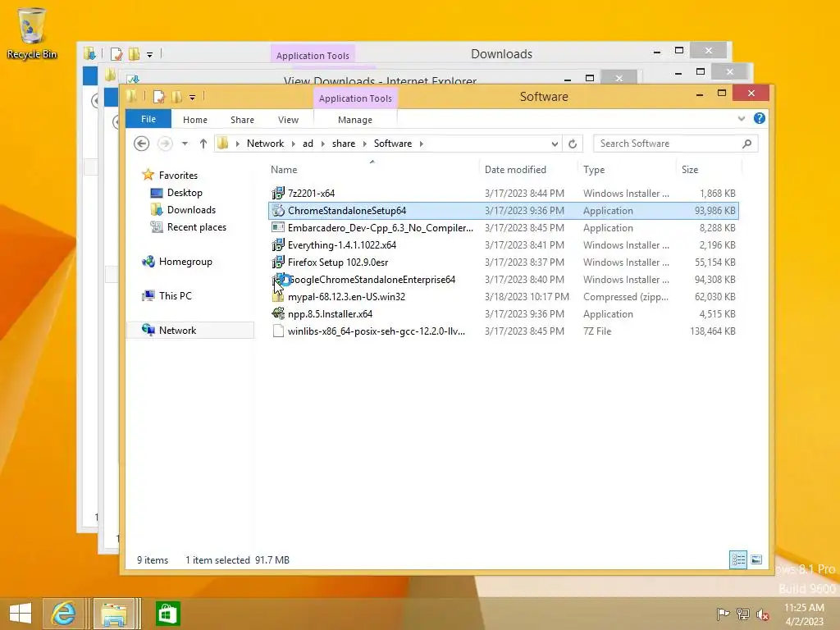This screenshot has width=840, height=630.
Task: Open the address bar previous locations dropdown
Action: 555,144
